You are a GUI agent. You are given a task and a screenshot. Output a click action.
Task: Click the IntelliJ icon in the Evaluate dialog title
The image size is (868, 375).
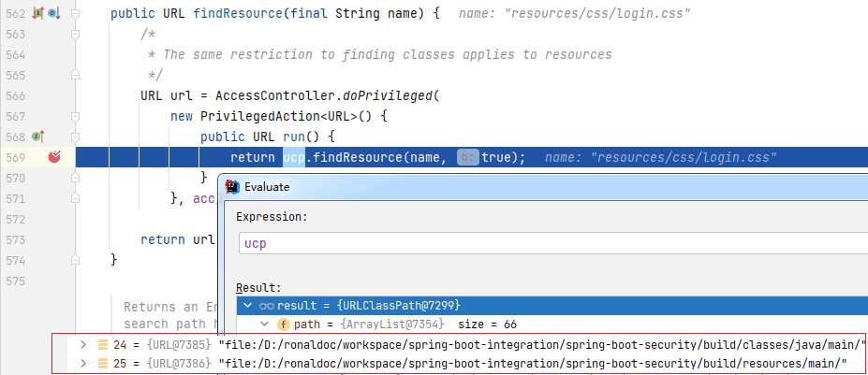pos(232,186)
